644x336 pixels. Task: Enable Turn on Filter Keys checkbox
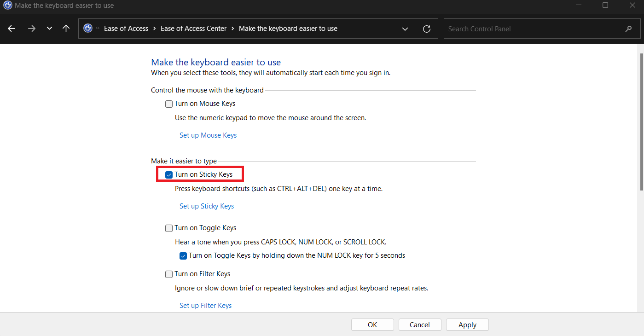pyautogui.click(x=169, y=274)
